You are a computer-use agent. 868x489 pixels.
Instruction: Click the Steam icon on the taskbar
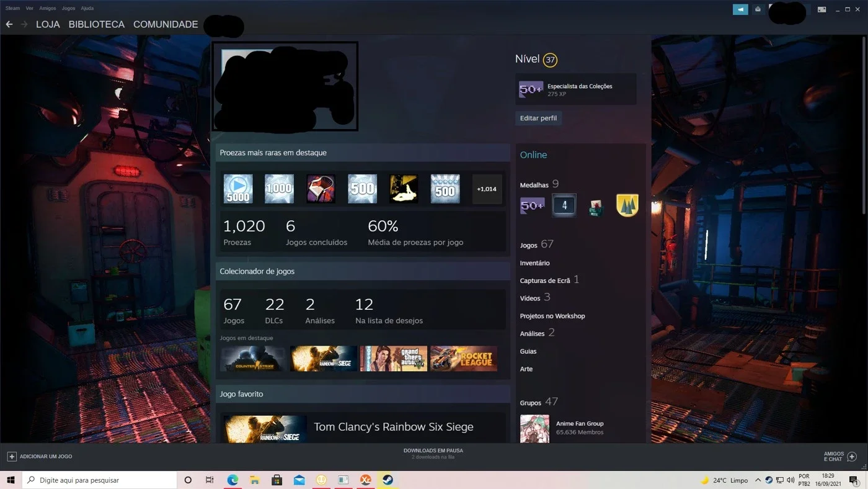387,480
